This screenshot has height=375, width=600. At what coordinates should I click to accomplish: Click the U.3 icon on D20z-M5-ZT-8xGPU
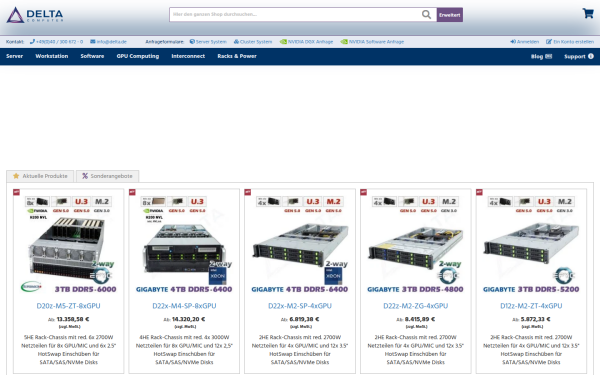tap(82, 202)
